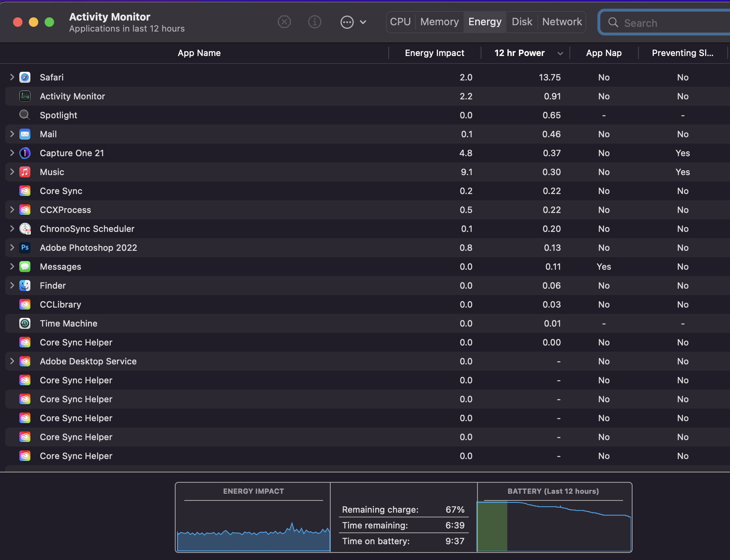Click the CCLibrary icon
The width and height of the screenshot is (730, 560).
click(x=25, y=304)
